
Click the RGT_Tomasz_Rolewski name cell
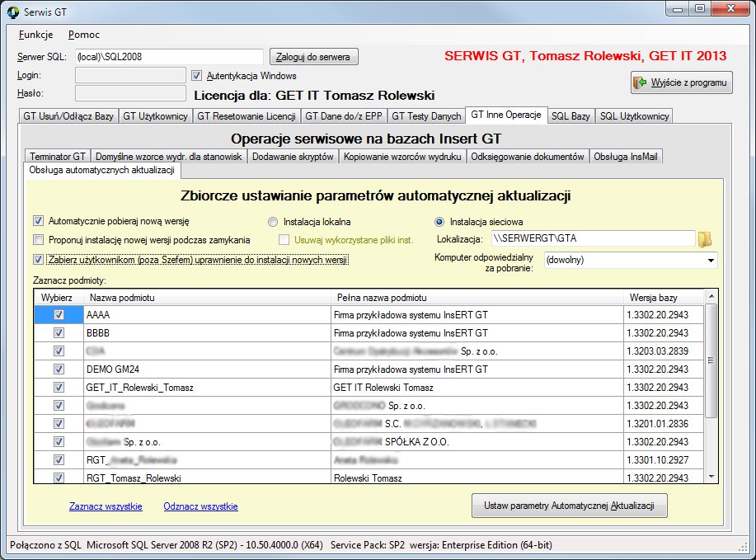click(x=207, y=478)
